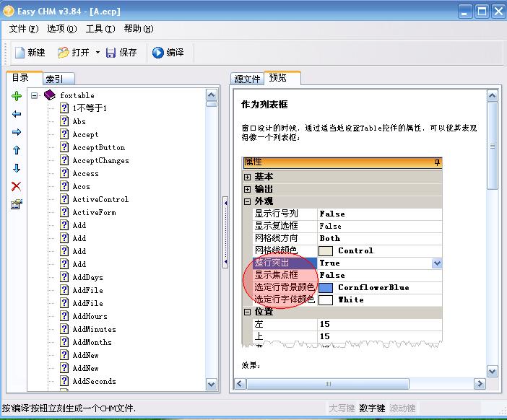Open the 工具(T) menu
This screenshot has height=420, width=507.
pyautogui.click(x=100, y=29)
